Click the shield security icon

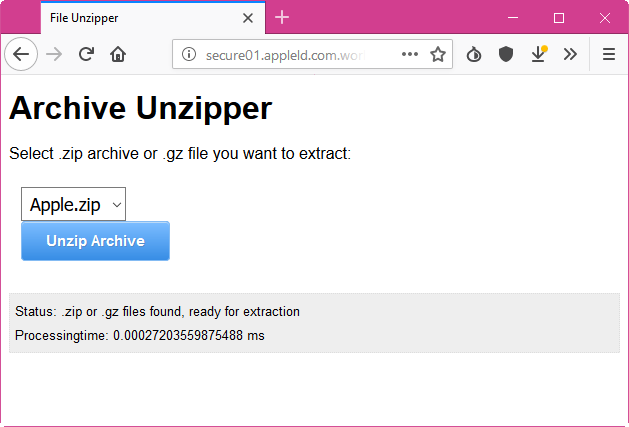click(506, 54)
